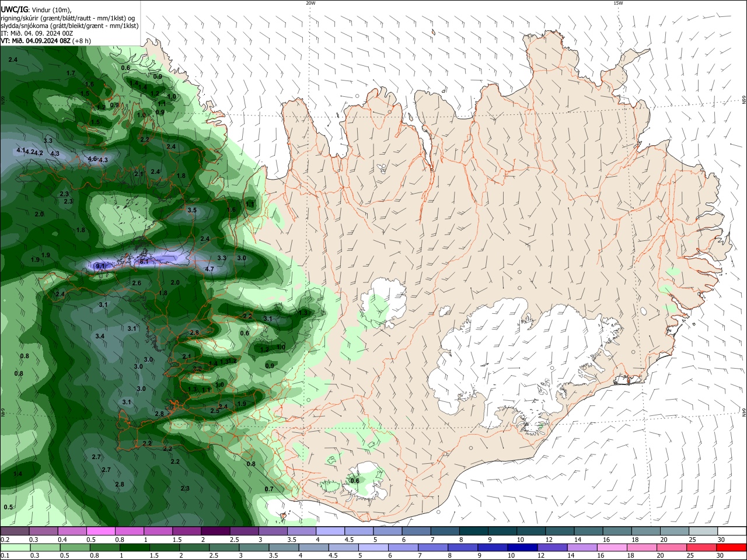The image size is (747, 560).
Task: Click the red-pink swatch labeled 25 in lower legend
Action: coord(701,547)
